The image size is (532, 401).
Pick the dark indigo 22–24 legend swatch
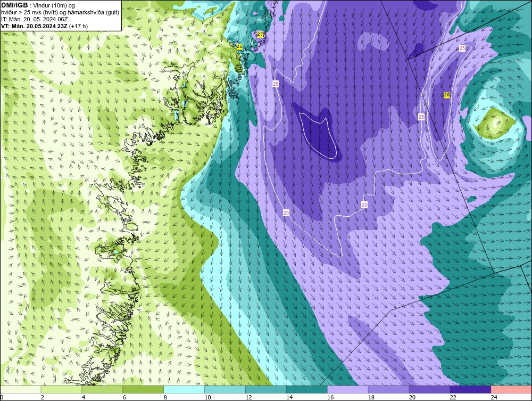pyautogui.click(x=470, y=389)
